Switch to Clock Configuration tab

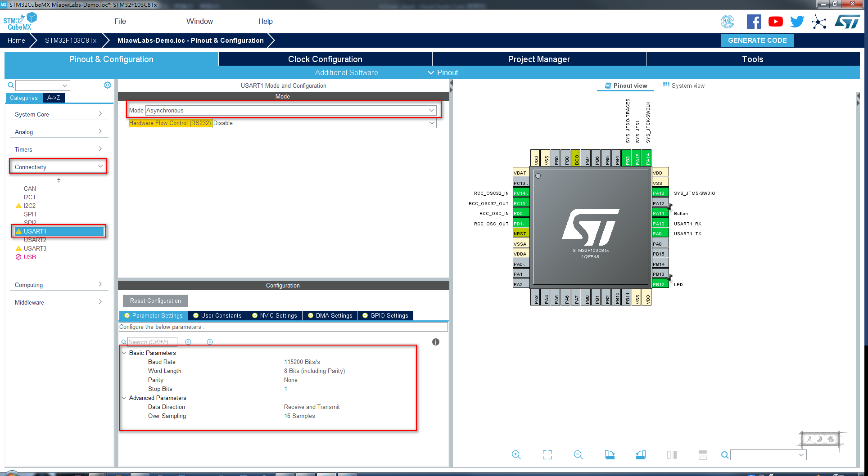point(325,59)
